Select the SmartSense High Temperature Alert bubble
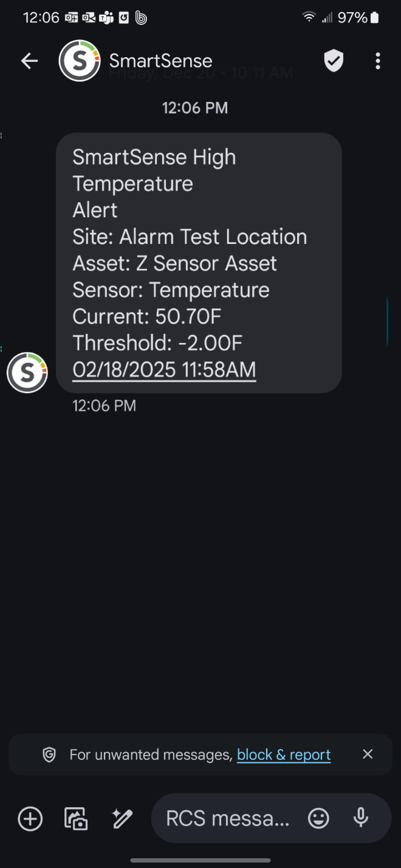401x868 pixels. click(x=199, y=263)
